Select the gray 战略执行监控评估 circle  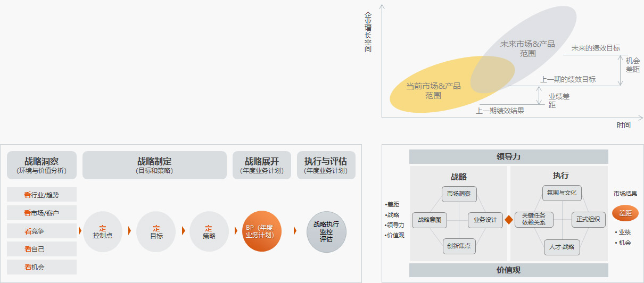click(x=326, y=231)
